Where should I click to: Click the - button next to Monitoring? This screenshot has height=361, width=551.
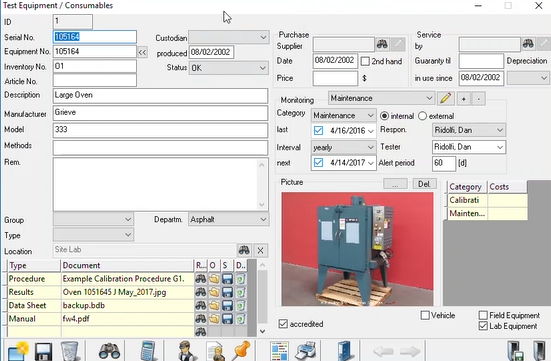(478, 99)
